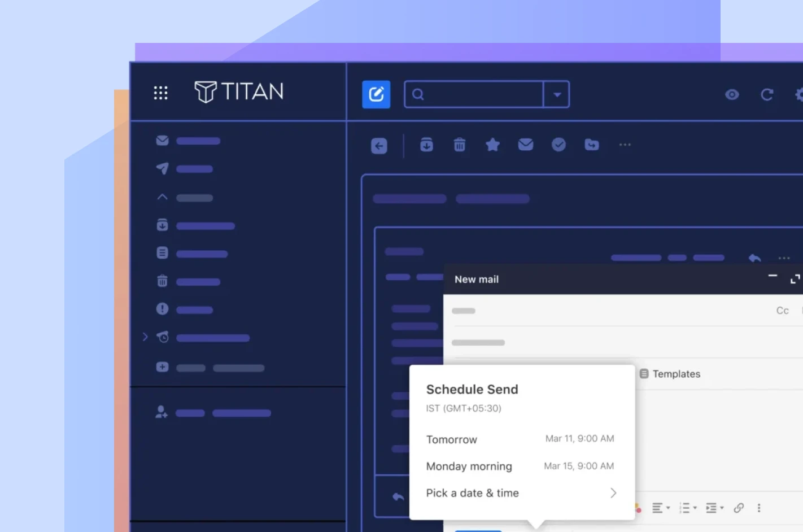Delete the email with the trash icon
Image resolution: width=803 pixels, height=532 pixels.
pos(460,145)
